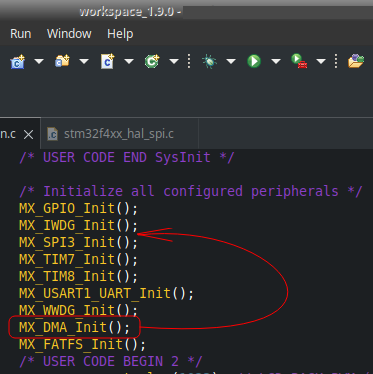
Task: Close the main.c editor tab
Action: 29,135
